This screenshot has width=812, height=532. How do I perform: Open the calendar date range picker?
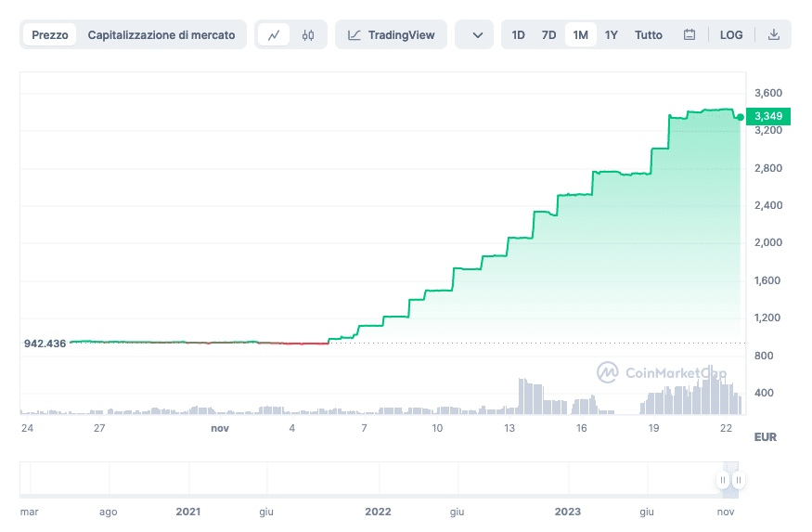tap(690, 35)
